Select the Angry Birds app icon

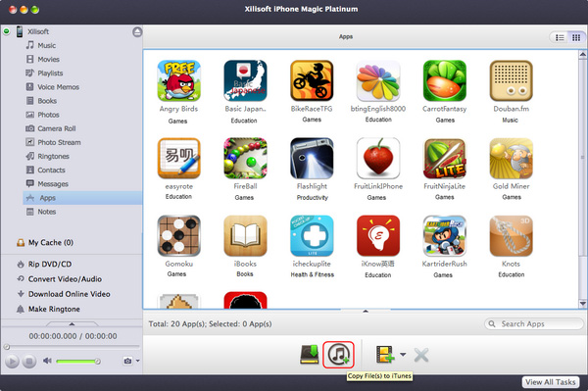pos(179,80)
